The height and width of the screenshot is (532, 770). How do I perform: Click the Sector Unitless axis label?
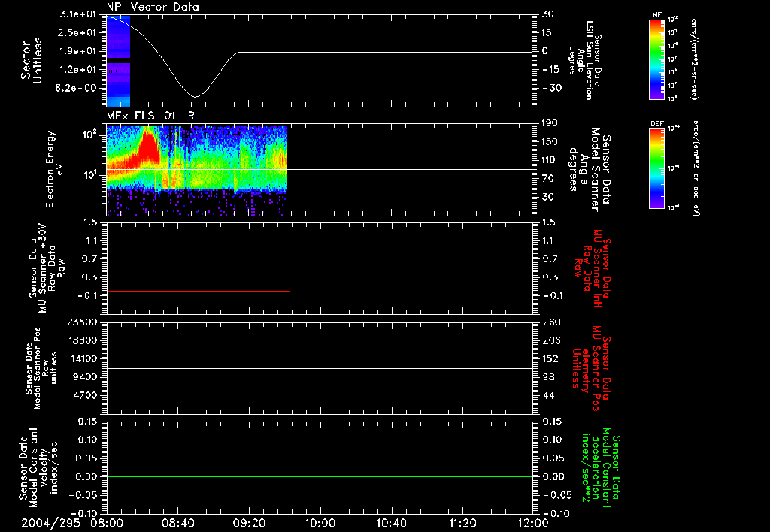tap(32, 60)
